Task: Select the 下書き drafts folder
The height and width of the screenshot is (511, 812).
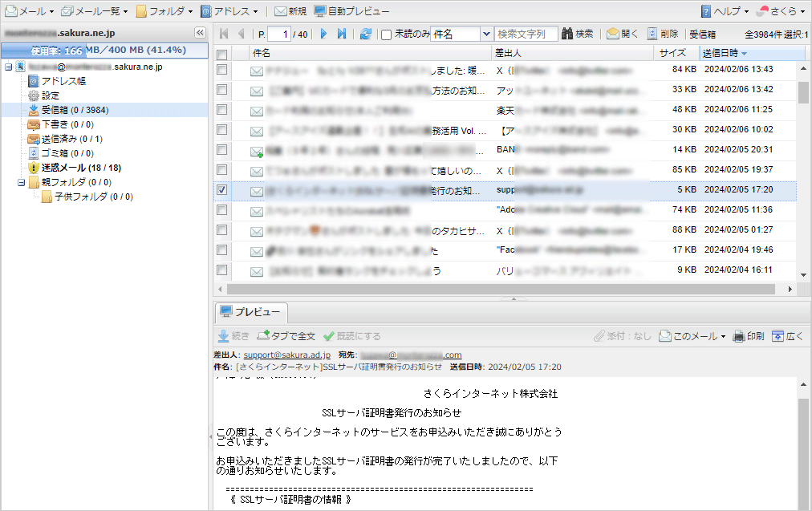Action: pyautogui.click(x=61, y=124)
